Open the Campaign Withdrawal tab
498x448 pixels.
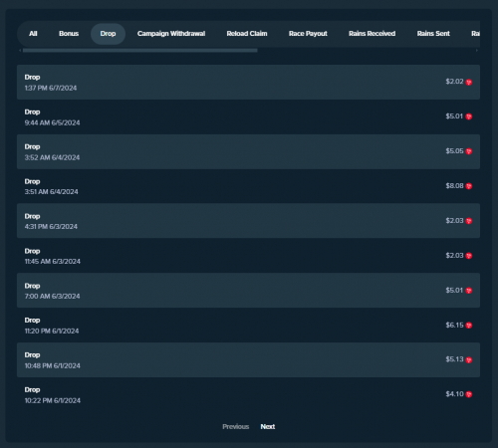pyautogui.click(x=171, y=34)
